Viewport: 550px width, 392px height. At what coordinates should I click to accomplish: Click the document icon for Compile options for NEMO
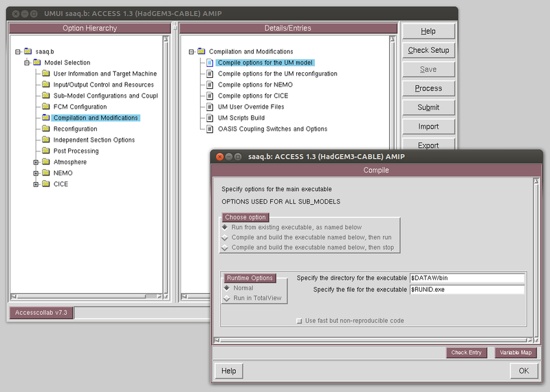[210, 85]
